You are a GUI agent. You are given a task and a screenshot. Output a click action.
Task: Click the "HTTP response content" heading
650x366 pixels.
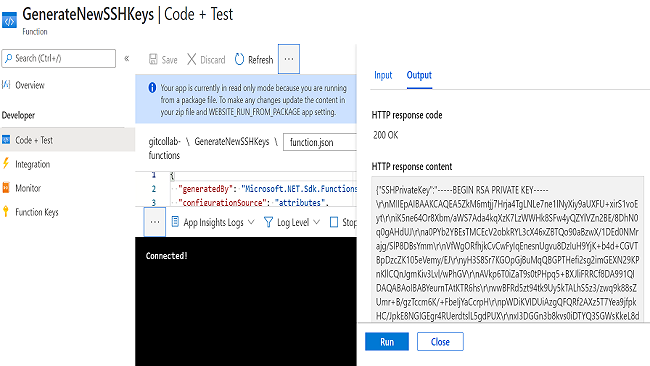coord(412,167)
